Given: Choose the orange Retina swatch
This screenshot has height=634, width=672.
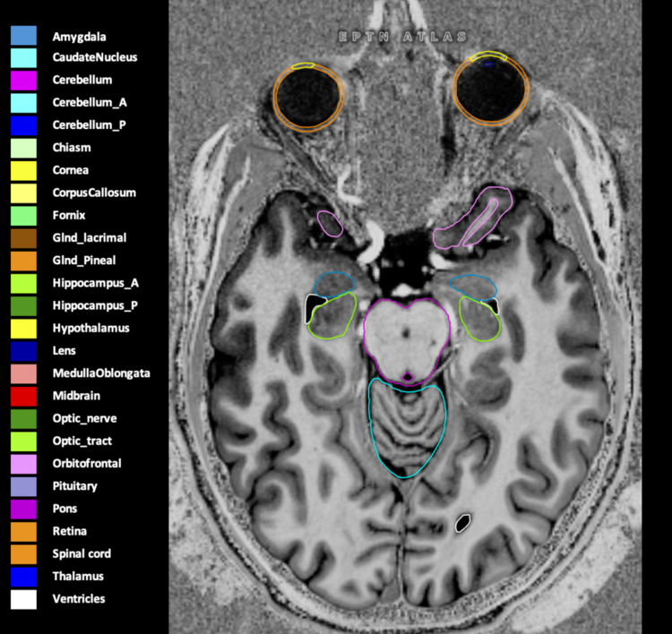Looking at the screenshot, I should coord(23,531).
